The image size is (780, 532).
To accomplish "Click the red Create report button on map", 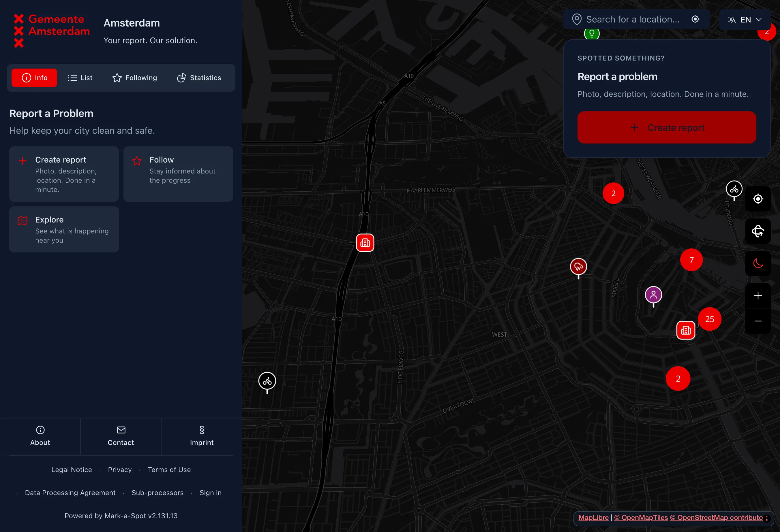I will (667, 127).
